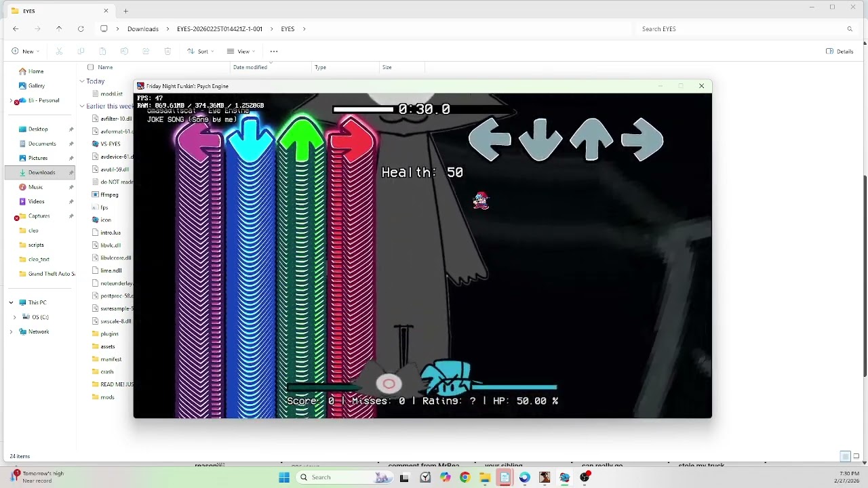Screen dimensions: 868x488
Task: Expand the OS (C:) drive node
Action: 14,317
